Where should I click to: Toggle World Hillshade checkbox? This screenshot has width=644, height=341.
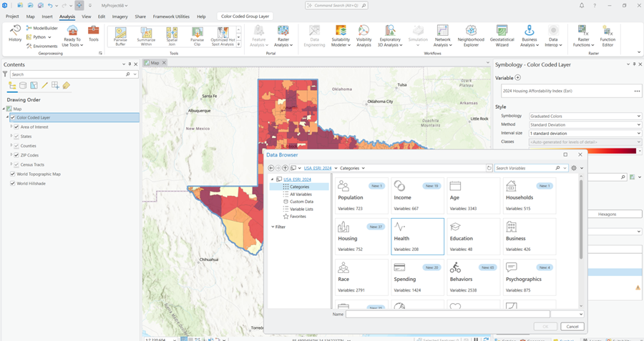pos(13,184)
